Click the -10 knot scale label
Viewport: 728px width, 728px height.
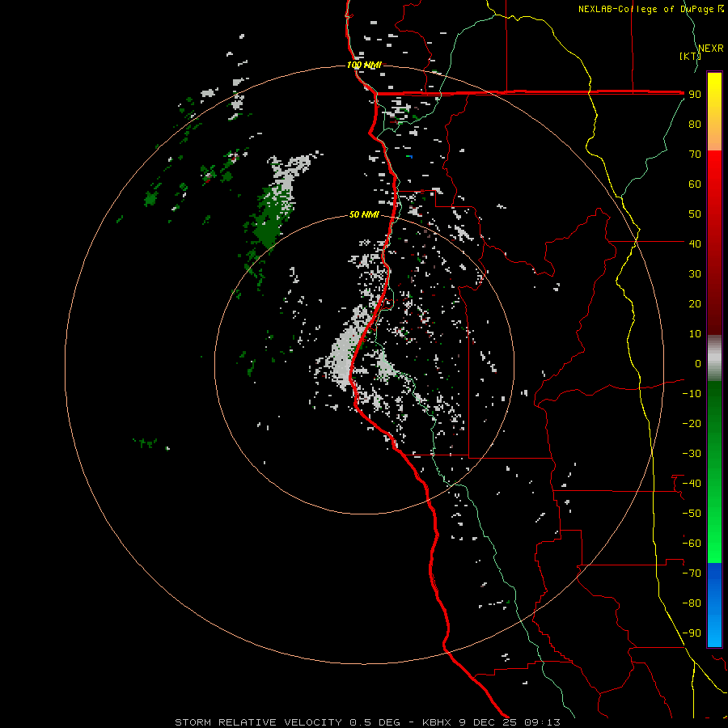[692, 394]
